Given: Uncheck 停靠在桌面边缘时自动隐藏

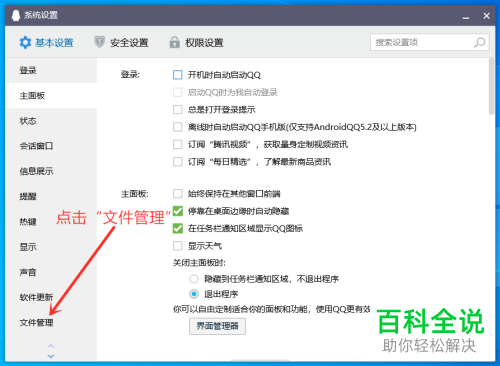Looking at the screenshot, I should pyautogui.click(x=178, y=211).
